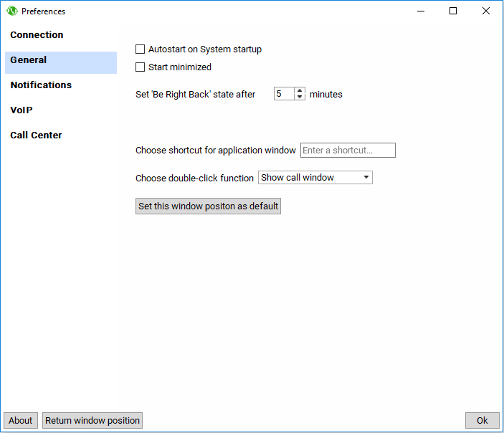Toggle the Start minimized checkbox

click(x=141, y=67)
